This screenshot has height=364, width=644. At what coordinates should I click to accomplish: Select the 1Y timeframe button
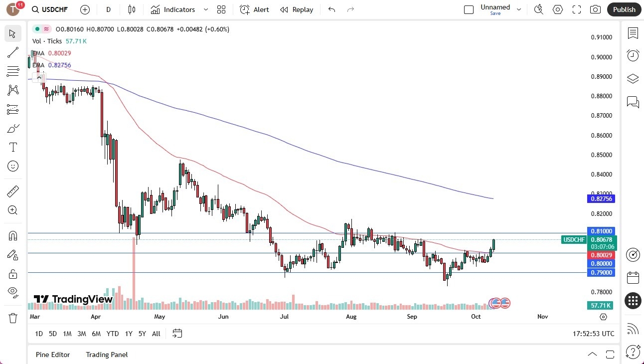[x=128, y=334]
